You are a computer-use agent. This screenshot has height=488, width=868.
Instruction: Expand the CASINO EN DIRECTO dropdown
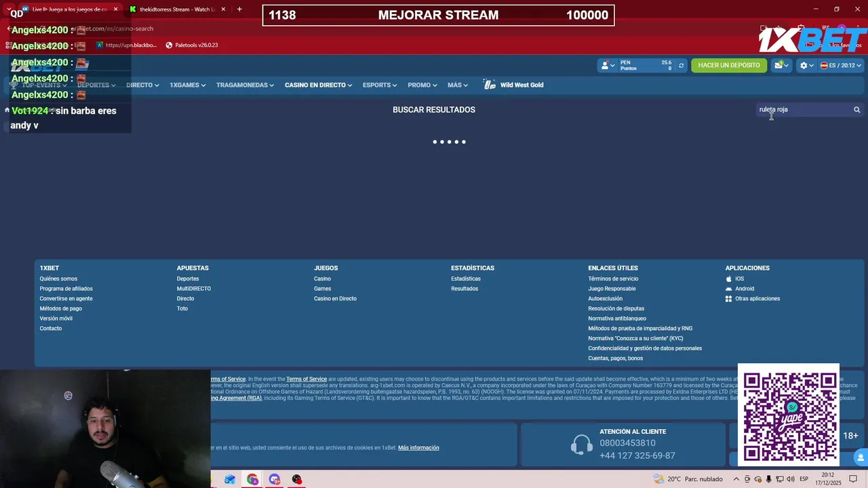pos(318,85)
